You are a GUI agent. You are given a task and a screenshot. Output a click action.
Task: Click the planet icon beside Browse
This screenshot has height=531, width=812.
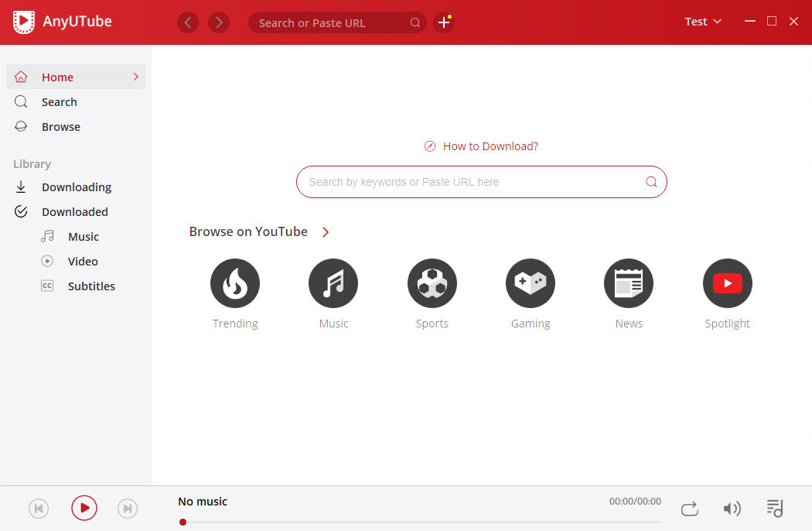pyautogui.click(x=21, y=126)
